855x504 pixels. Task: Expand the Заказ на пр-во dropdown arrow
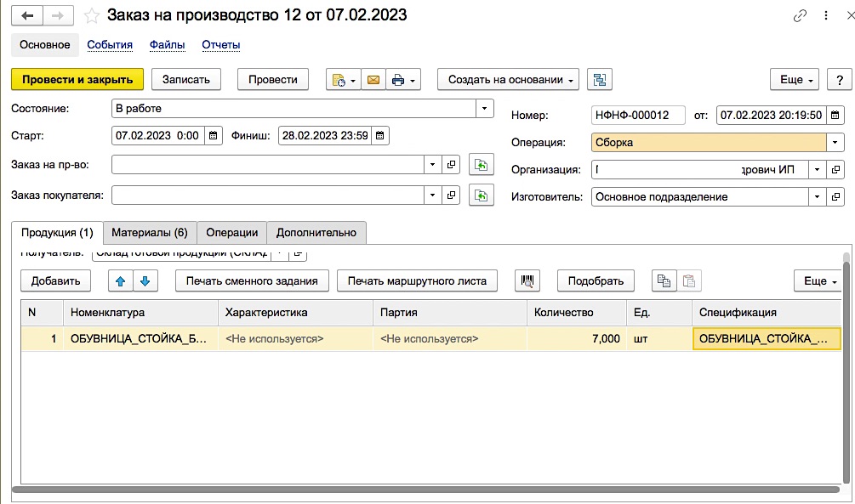click(x=432, y=165)
